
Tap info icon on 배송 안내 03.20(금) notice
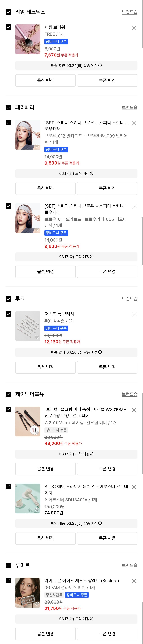click(x=100, y=352)
